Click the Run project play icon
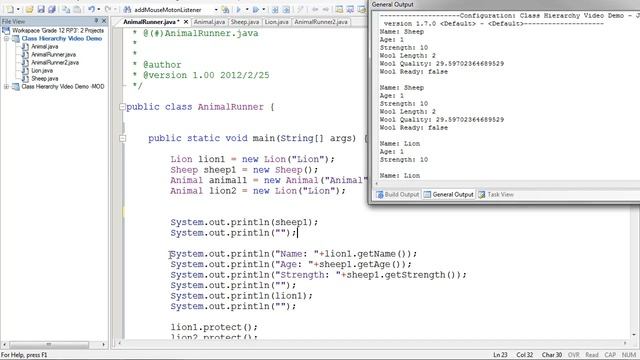Screen dimensions: 640x360 (x=239, y=9)
